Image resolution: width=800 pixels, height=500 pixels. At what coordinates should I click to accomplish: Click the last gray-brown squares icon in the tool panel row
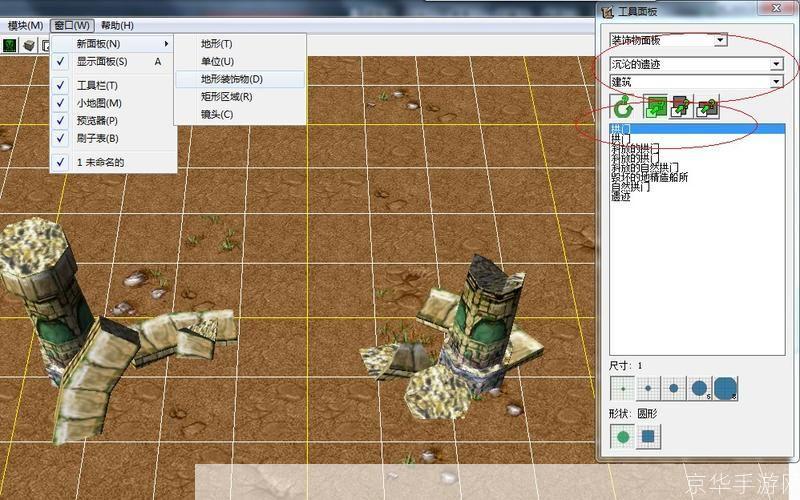click(707, 107)
